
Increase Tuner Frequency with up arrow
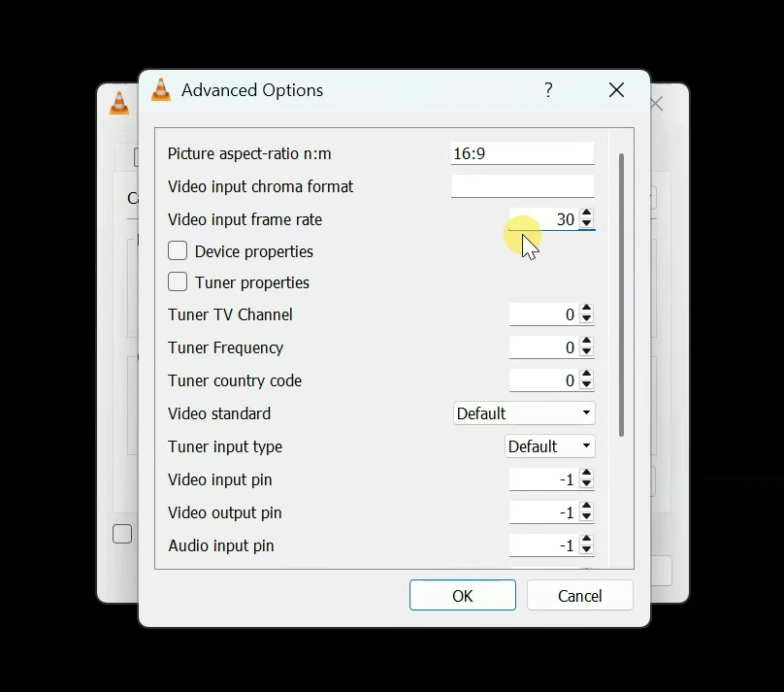click(x=586, y=342)
